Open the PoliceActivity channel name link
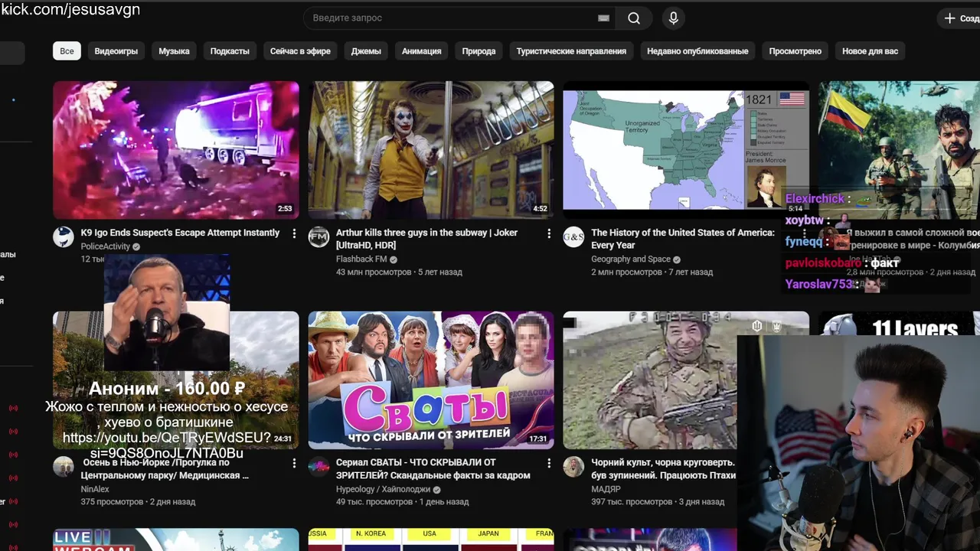This screenshot has height=551, width=980. (x=106, y=246)
